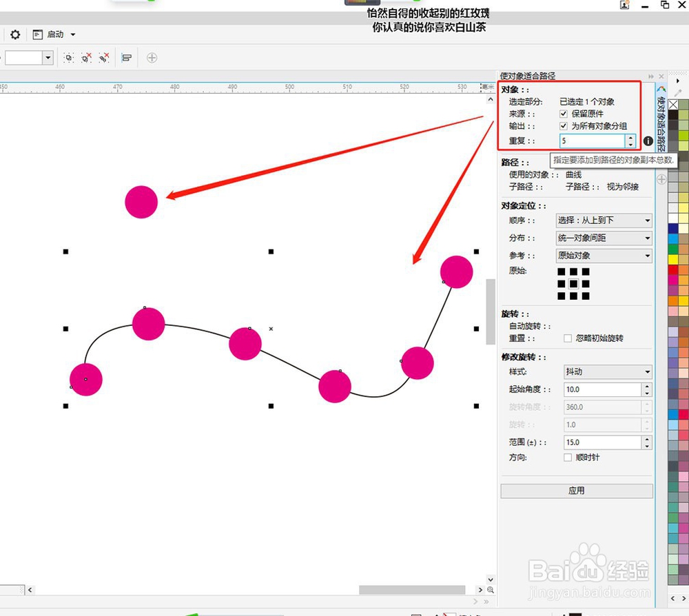Click the horizontal scroll-right arrow
This screenshot has height=616, width=689.
(x=480, y=590)
